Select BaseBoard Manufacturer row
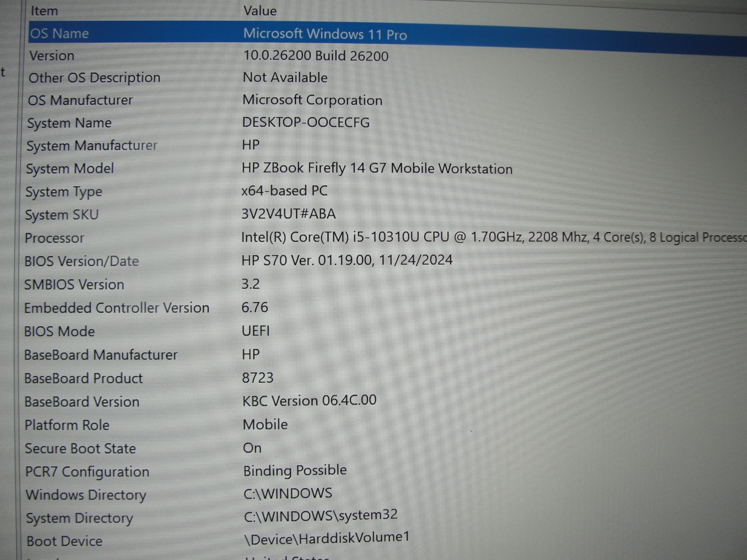 click(101, 355)
